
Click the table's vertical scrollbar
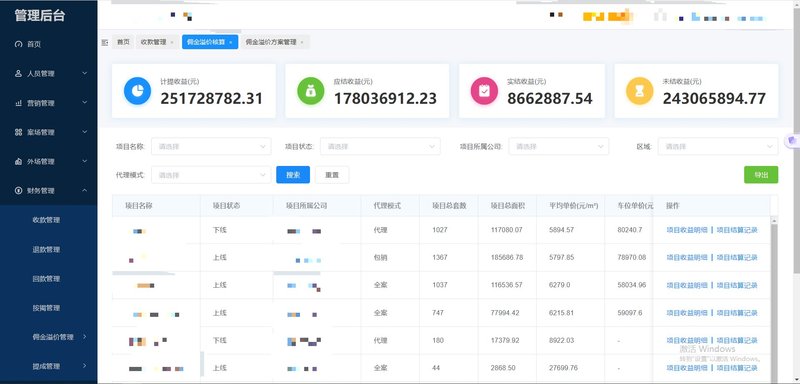pyautogui.click(x=774, y=301)
